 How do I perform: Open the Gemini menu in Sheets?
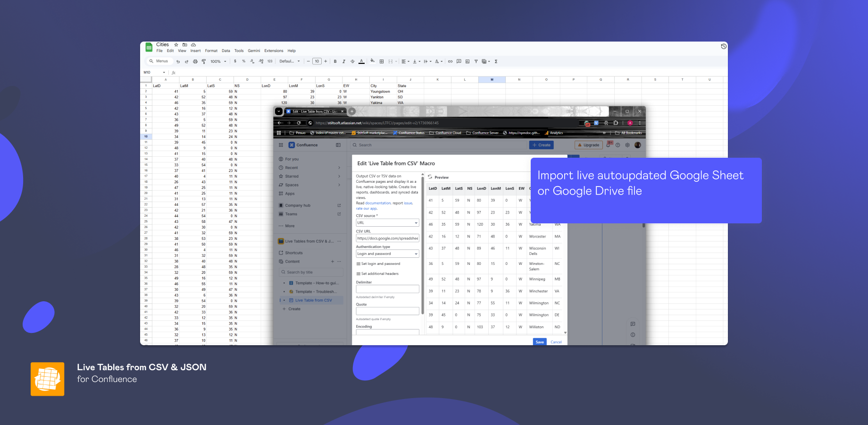[254, 51]
